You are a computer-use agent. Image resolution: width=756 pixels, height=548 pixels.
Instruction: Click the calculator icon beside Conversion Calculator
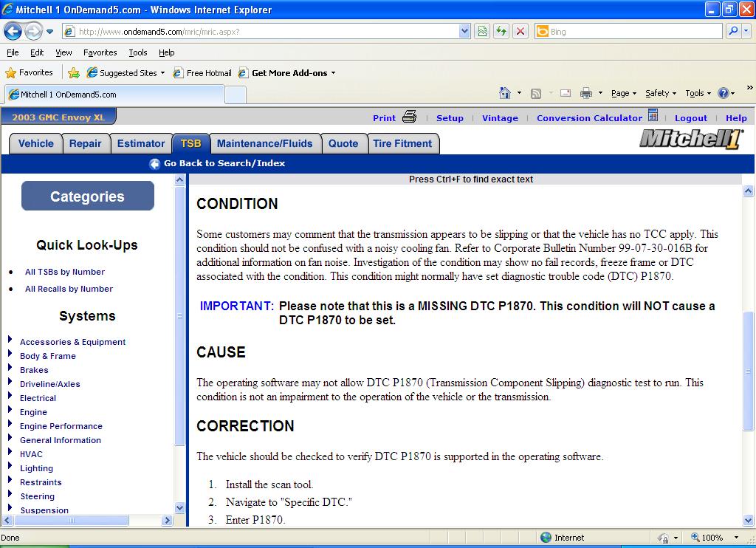tap(653, 115)
